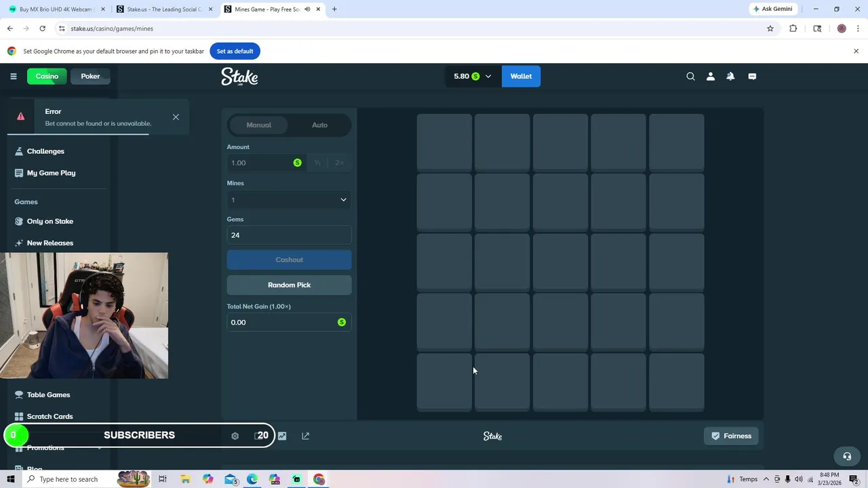Click the Total Net Gain field
The height and width of the screenshot is (488, 868).
coord(289,322)
